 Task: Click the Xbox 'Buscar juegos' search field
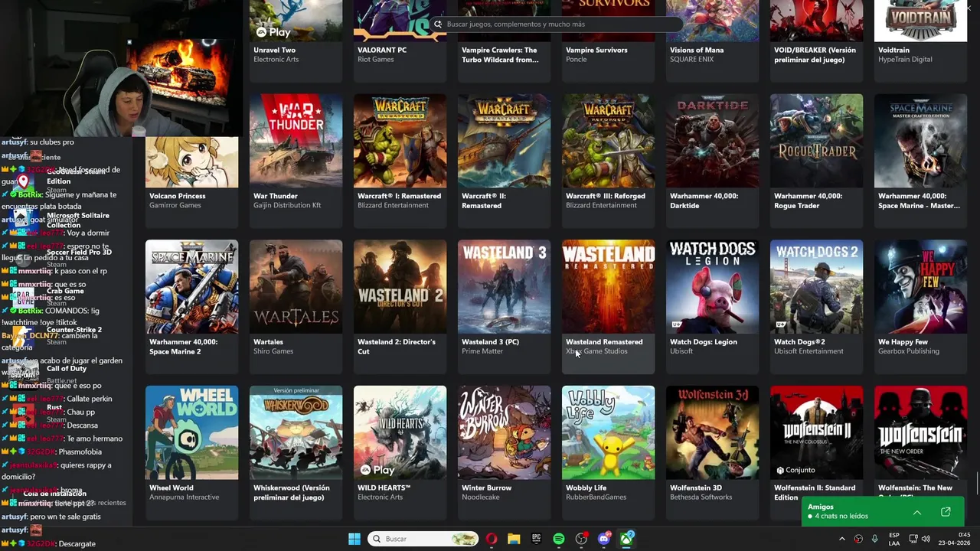555,24
